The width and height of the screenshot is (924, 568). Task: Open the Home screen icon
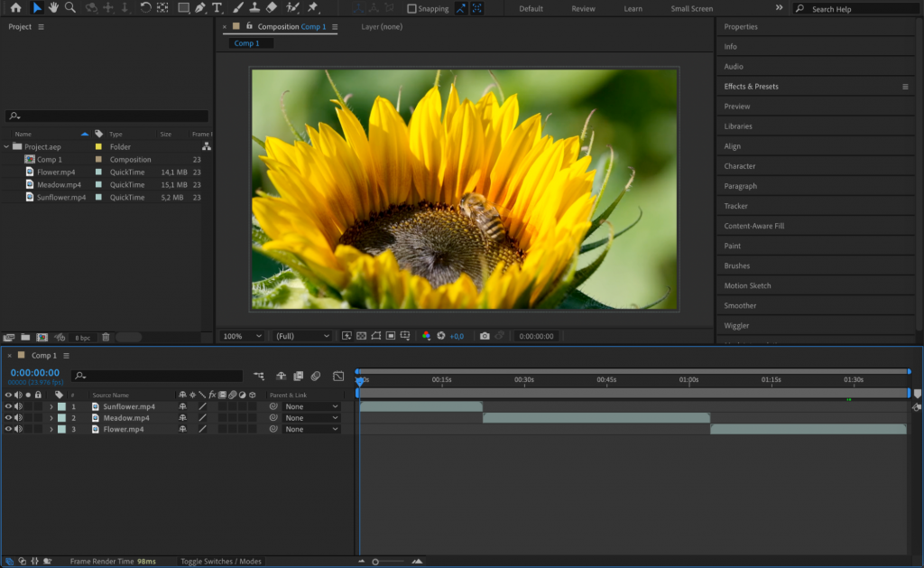[x=14, y=8]
